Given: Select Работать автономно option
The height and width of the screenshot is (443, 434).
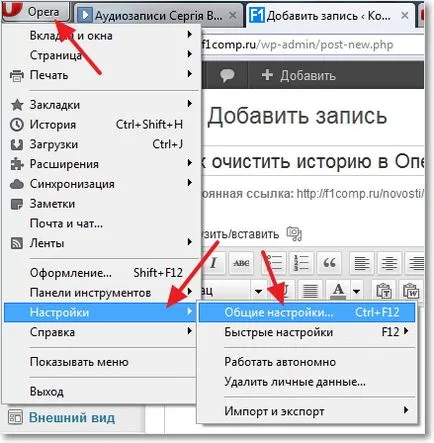Looking at the screenshot, I should [x=307, y=362].
